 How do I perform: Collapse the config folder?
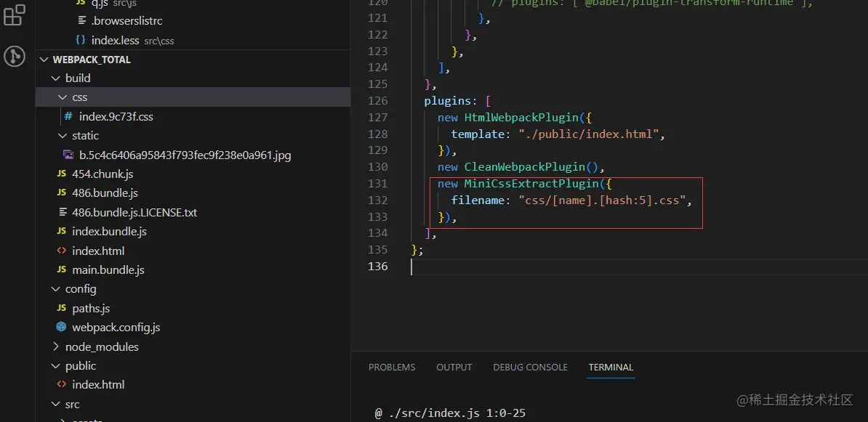(x=55, y=288)
